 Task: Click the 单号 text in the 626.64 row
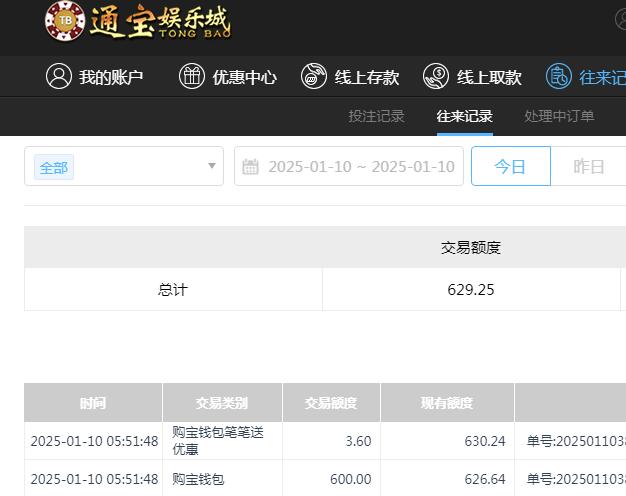pos(576,478)
